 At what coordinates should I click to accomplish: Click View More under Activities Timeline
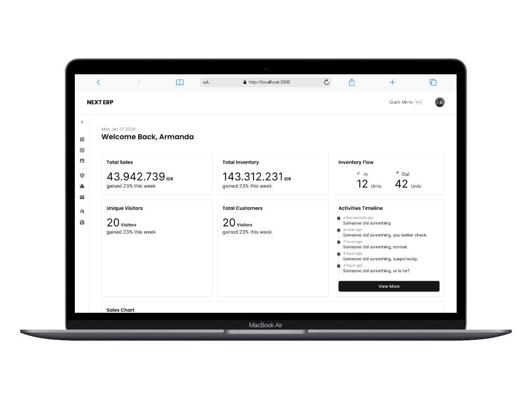pyautogui.click(x=389, y=286)
